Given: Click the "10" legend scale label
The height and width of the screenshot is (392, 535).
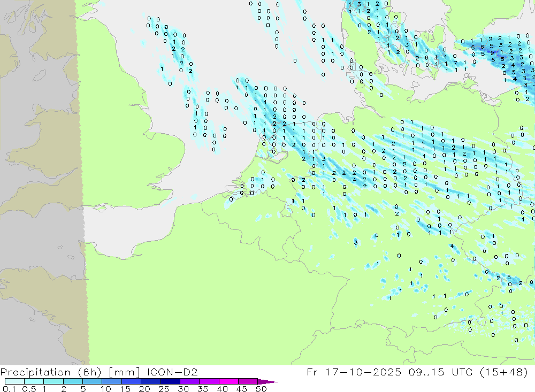Looking at the screenshot, I should point(106,389).
